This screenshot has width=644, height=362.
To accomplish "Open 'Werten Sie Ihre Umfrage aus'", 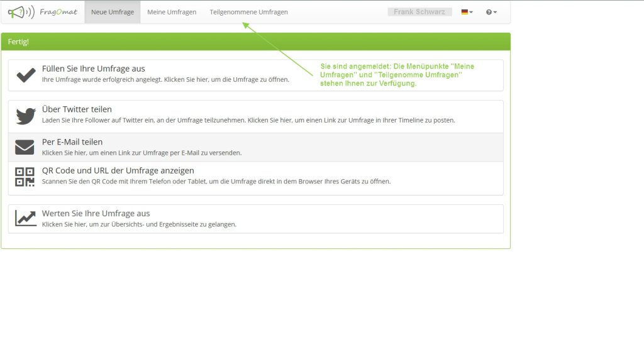I will [x=96, y=214].
